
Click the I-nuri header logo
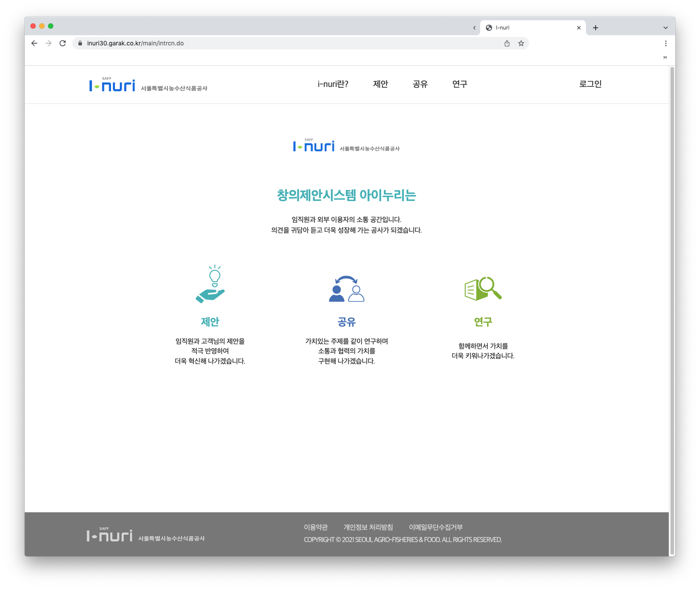148,85
